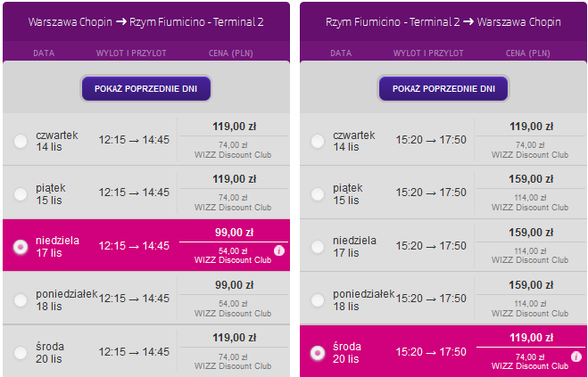Select outbound poniedziałek 18 lis radio button
588x377 pixels.
point(21,300)
